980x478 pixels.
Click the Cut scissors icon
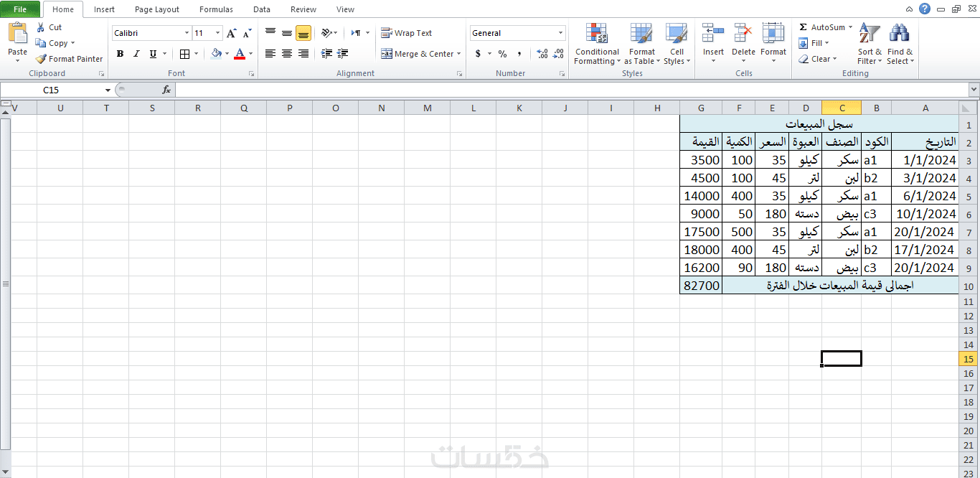[x=40, y=27]
